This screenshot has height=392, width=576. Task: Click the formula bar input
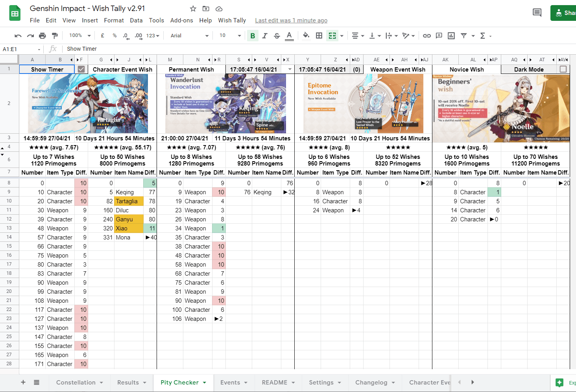319,49
